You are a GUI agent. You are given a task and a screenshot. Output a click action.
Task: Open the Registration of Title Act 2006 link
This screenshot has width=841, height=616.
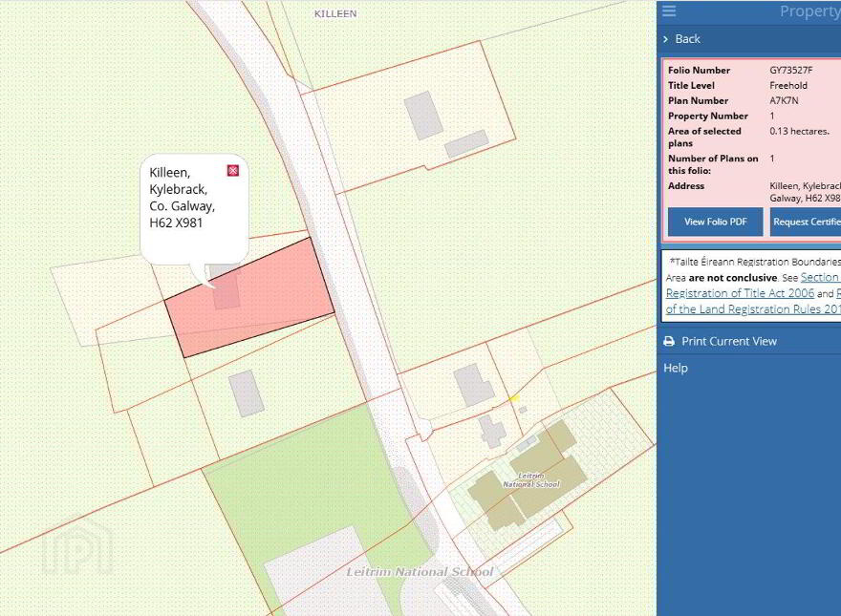click(740, 293)
